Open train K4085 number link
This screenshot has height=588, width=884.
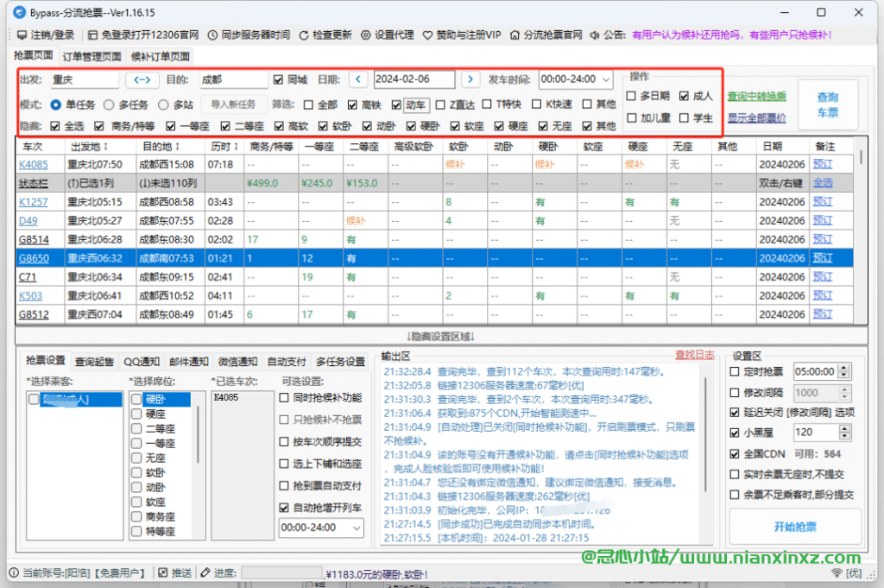(34, 165)
